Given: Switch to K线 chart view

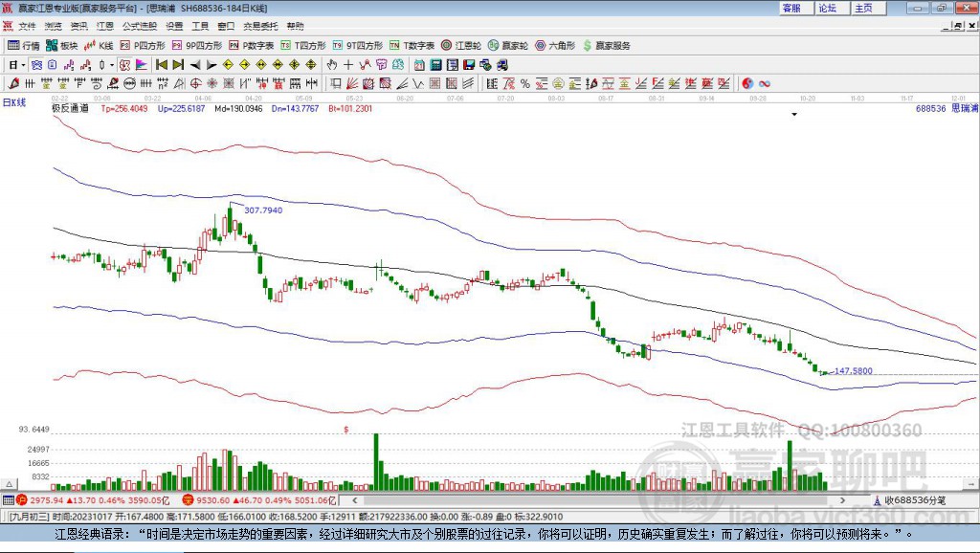Looking at the screenshot, I should click(x=99, y=45).
